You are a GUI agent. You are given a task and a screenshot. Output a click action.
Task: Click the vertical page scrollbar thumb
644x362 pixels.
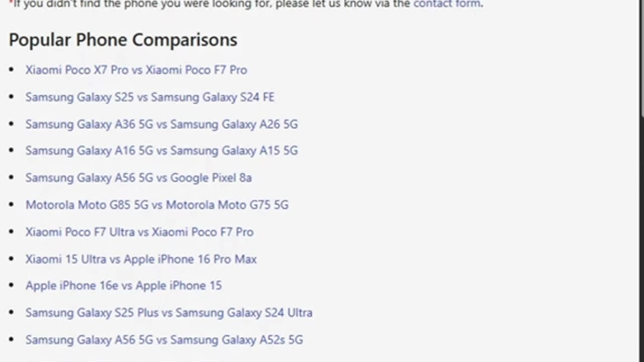(641, 58)
